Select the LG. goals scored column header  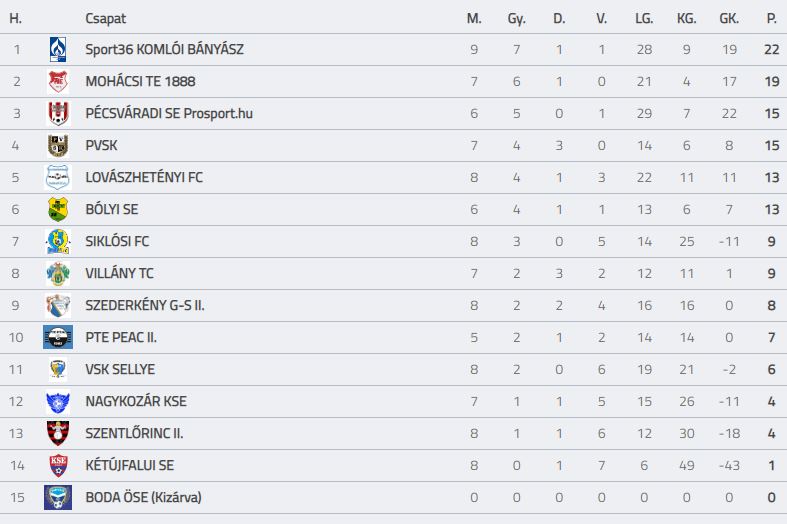coord(644,19)
